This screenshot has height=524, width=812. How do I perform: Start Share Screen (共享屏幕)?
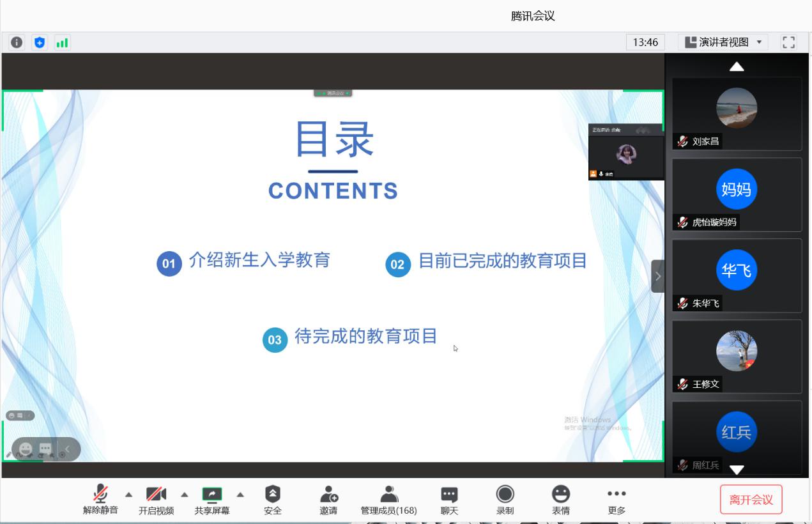(212, 500)
